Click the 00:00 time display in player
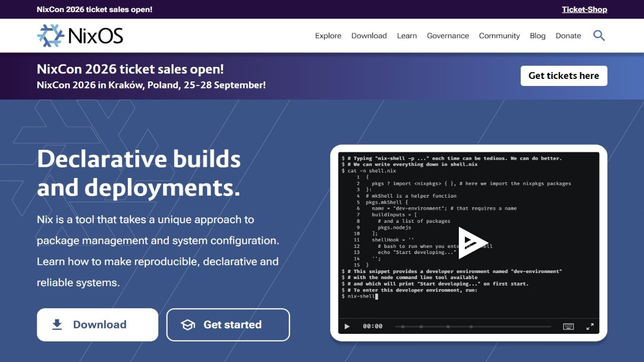Viewport: 644px width, 362px height. (372, 326)
